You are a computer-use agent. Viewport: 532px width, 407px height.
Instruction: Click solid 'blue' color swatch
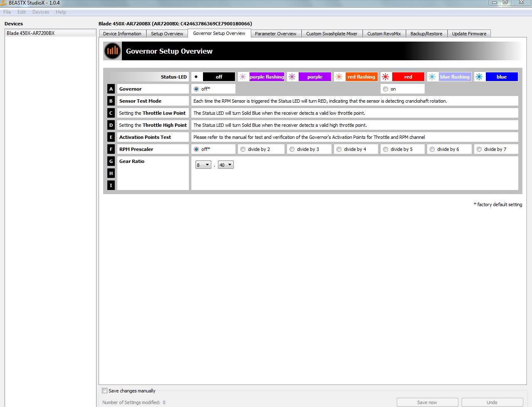click(502, 77)
